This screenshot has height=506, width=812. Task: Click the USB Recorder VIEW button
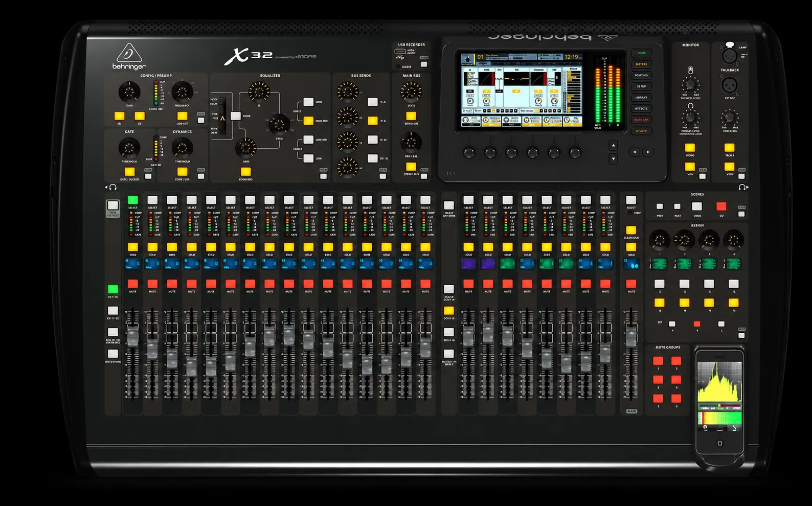(x=424, y=64)
